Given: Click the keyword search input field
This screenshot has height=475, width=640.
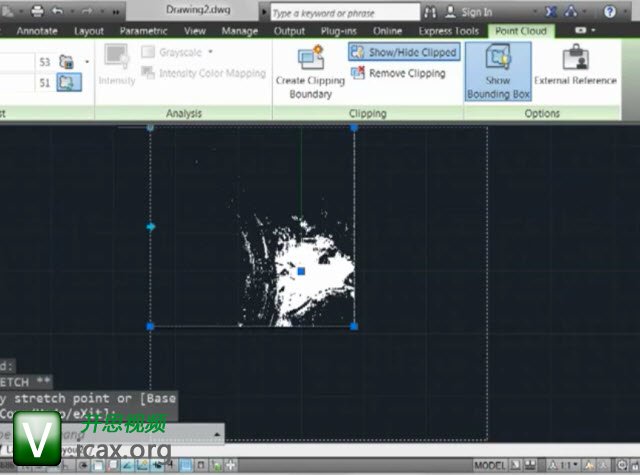Looking at the screenshot, I should pyautogui.click(x=342, y=13).
